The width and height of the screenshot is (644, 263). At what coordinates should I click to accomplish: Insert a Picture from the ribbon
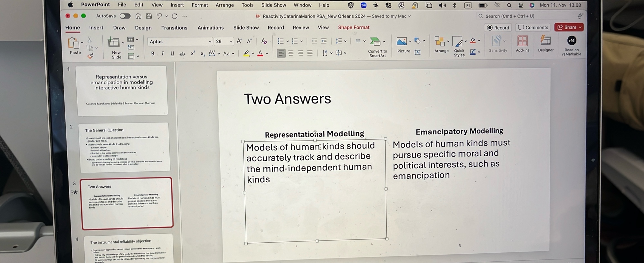pos(401,41)
